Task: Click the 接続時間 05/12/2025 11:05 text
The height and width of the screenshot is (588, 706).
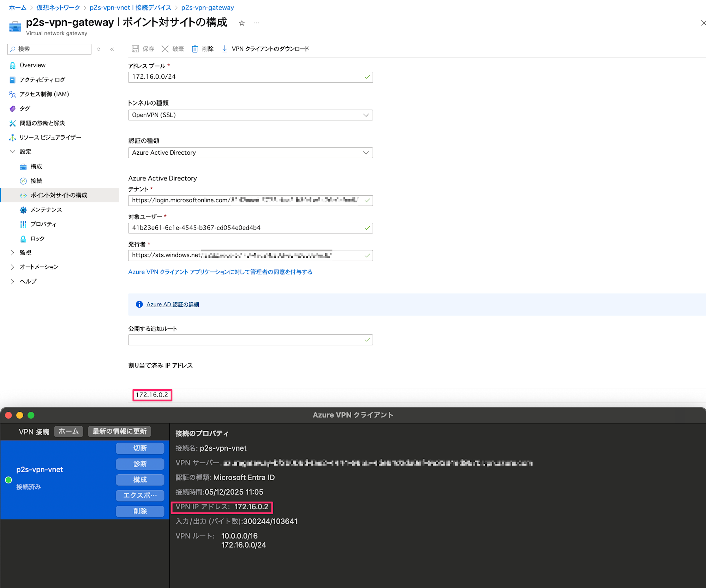Action: pos(219,492)
